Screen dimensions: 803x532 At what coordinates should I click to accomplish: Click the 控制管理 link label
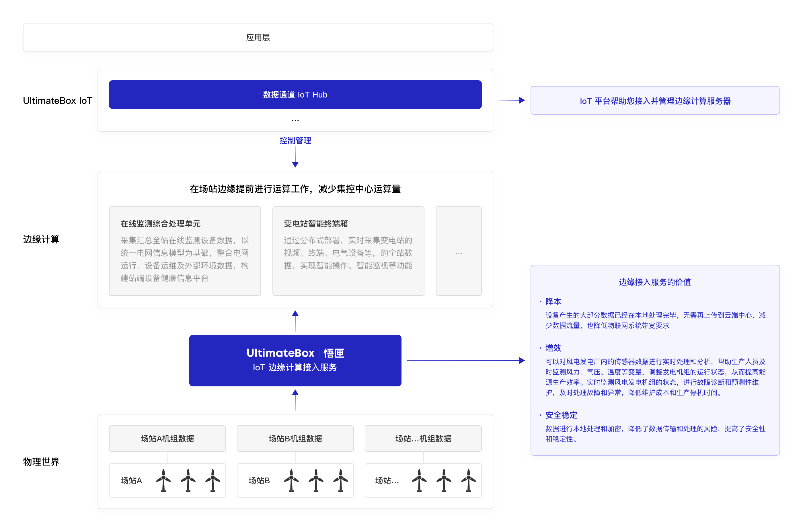tap(295, 140)
